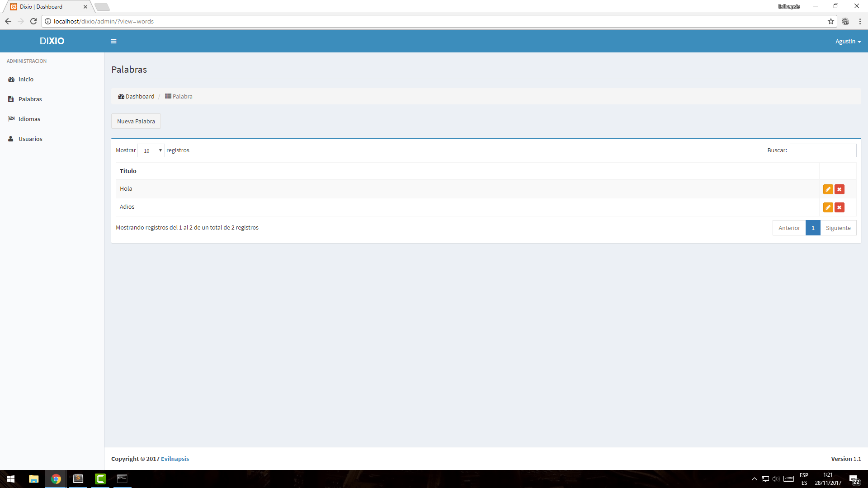The height and width of the screenshot is (488, 868).
Task: Expand the Mostrar registros count dropdown
Action: (151, 150)
